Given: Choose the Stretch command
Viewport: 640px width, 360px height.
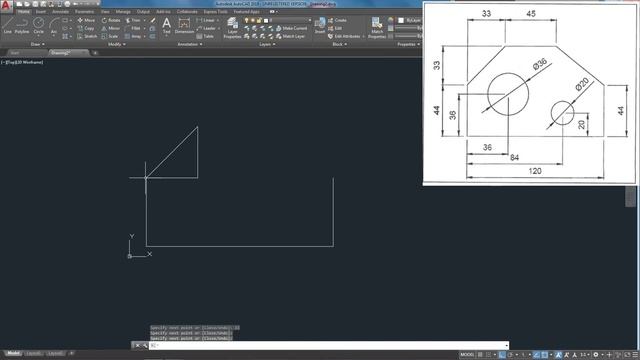Looking at the screenshot, I should [x=87, y=36].
